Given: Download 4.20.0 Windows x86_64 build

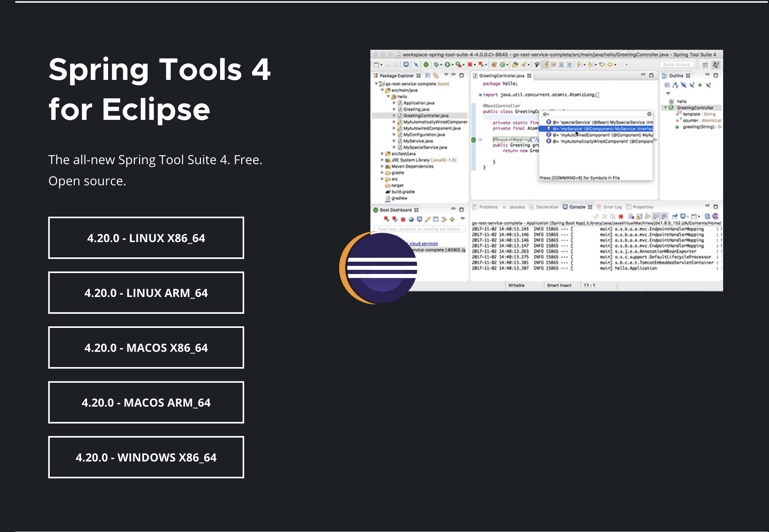Looking at the screenshot, I should 146,457.
